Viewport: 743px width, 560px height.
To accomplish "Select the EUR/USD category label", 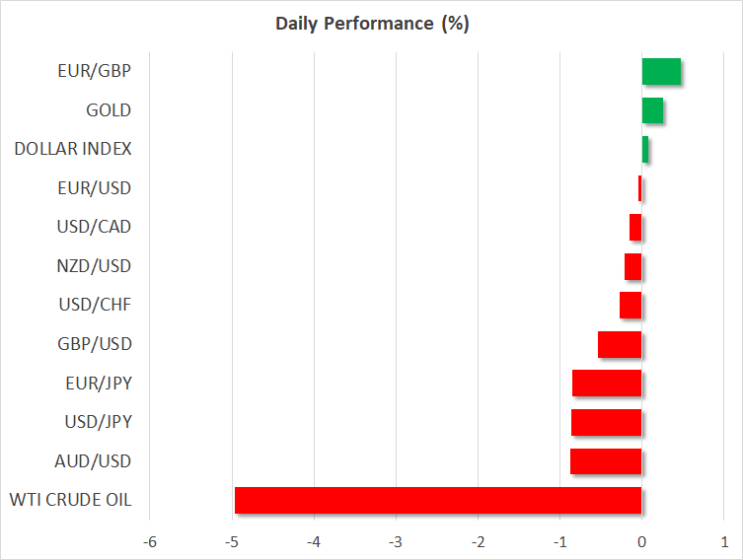I will pos(94,188).
